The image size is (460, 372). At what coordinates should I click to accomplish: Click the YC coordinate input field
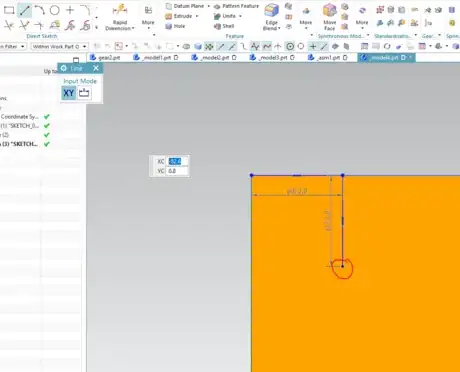pyautogui.click(x=178, y=171)
